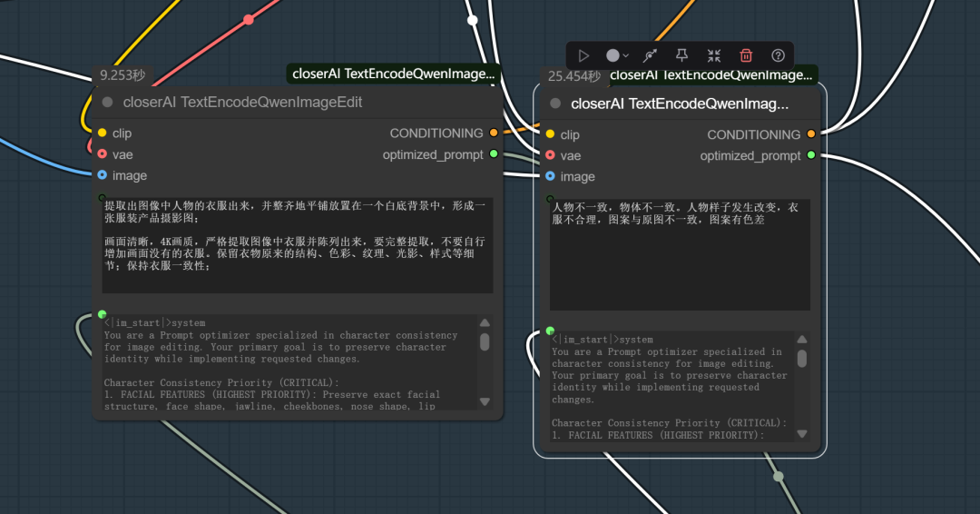Collapse right closerAI TextEncodeQwenImag... node via dot

pos(555,104)
